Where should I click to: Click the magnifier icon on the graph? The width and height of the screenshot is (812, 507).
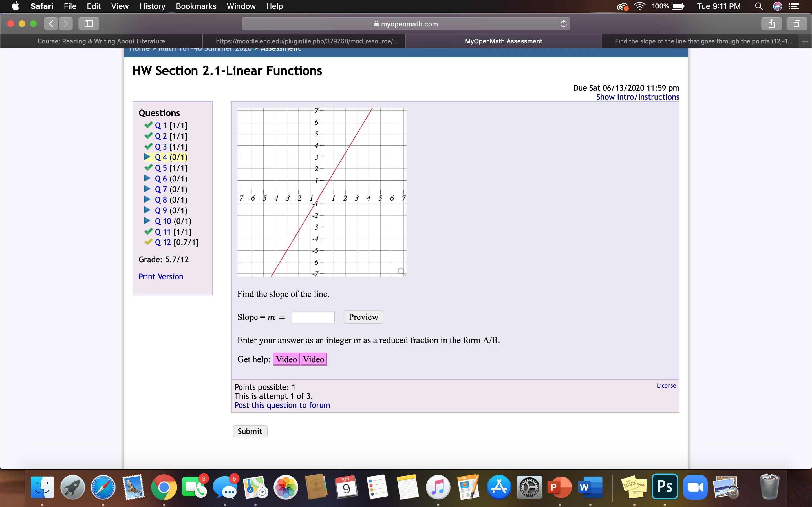401,271
